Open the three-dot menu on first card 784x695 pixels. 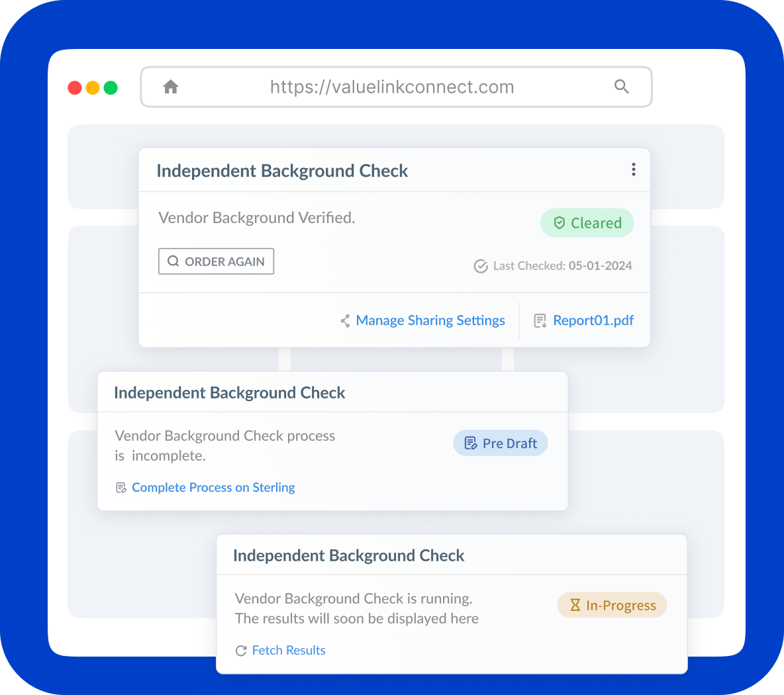coord(634,169)
